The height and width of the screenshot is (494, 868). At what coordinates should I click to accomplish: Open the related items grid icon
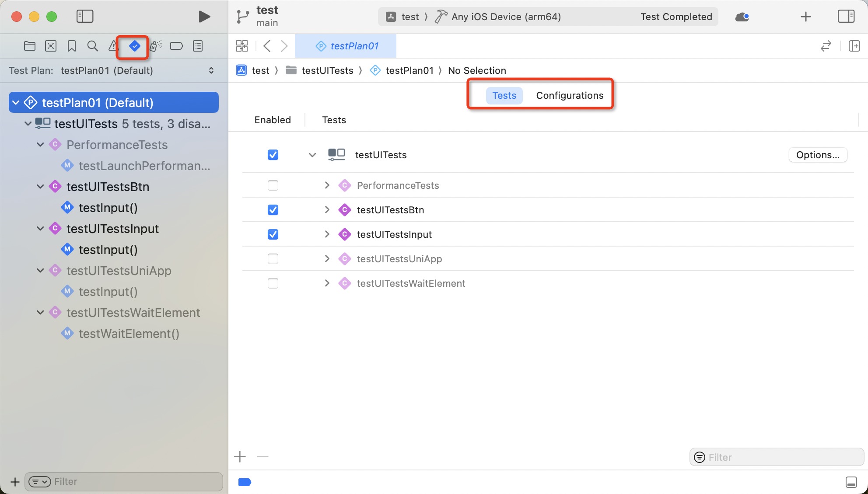pos(242,46)
